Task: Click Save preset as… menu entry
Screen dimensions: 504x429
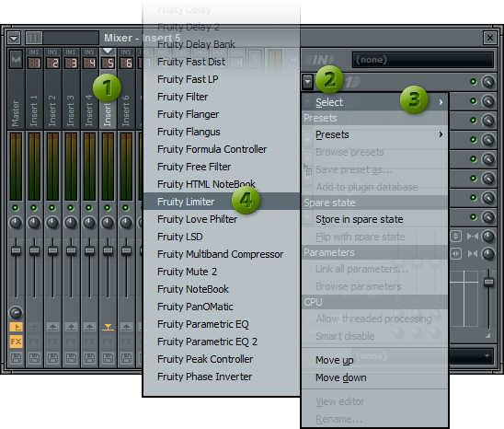Action: coord(374,169)
